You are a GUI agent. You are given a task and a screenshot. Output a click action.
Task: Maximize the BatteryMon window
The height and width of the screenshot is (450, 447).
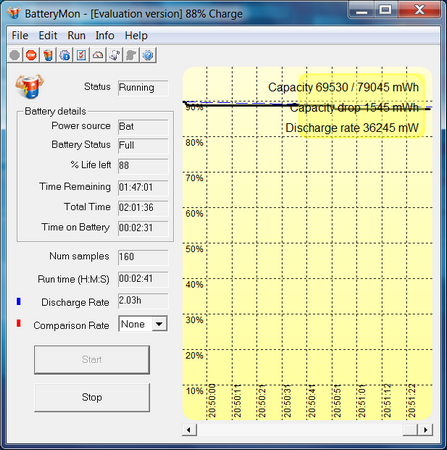[x=386, y=9]
